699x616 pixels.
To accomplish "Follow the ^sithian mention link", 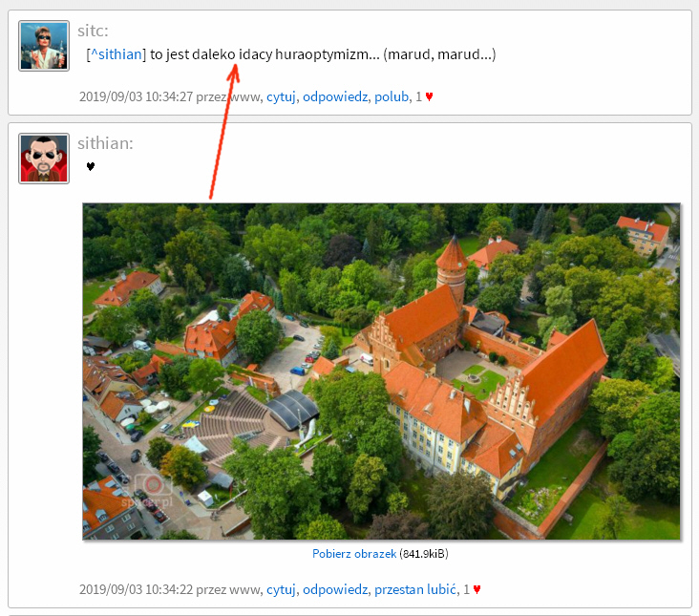I will [116, 54].
